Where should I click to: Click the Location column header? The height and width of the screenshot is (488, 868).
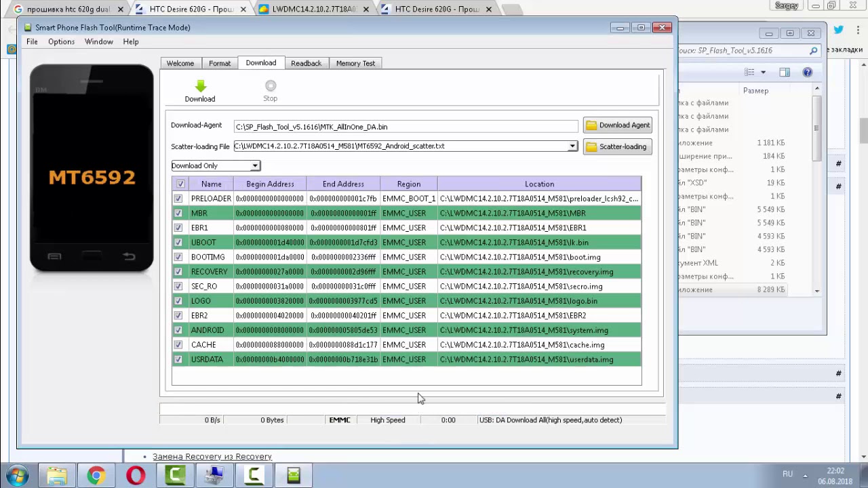(539, 184)
